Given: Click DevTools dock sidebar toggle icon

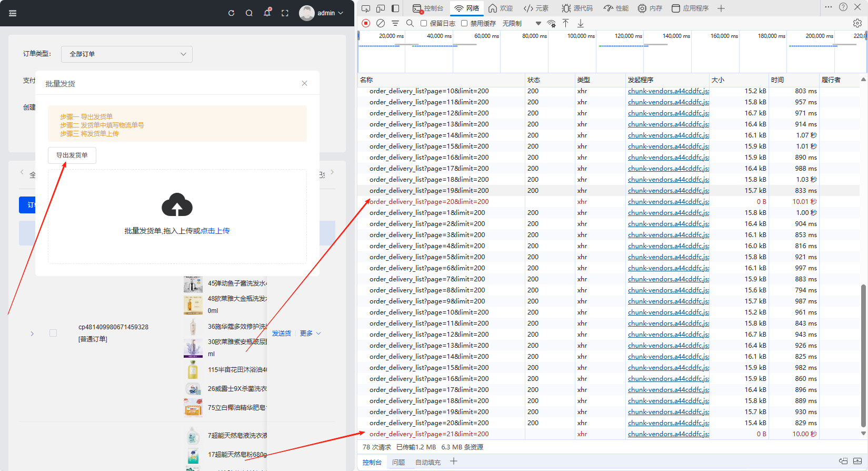Looking at the screenshot, I should (x=395, y=8).
